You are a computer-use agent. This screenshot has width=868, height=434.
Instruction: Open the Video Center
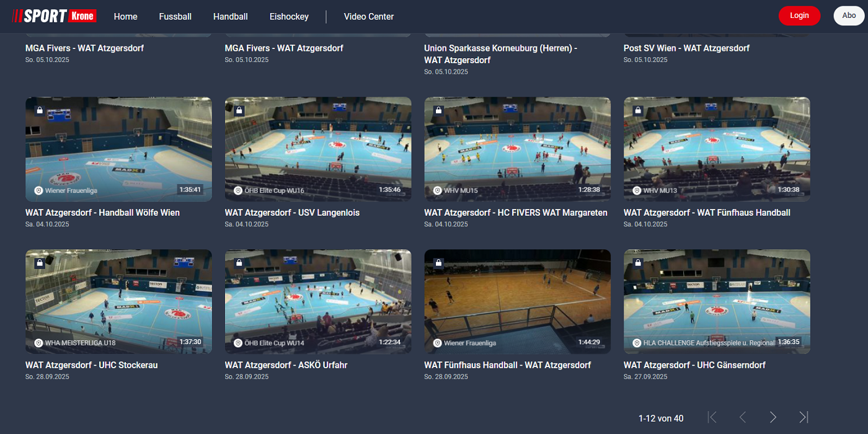368,17
